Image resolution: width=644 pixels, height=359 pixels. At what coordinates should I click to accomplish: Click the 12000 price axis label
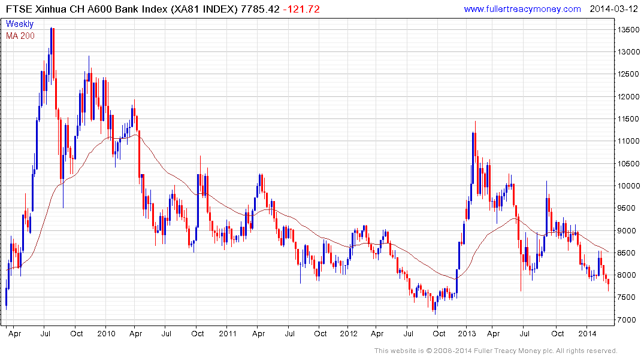(x=628, y=97)
